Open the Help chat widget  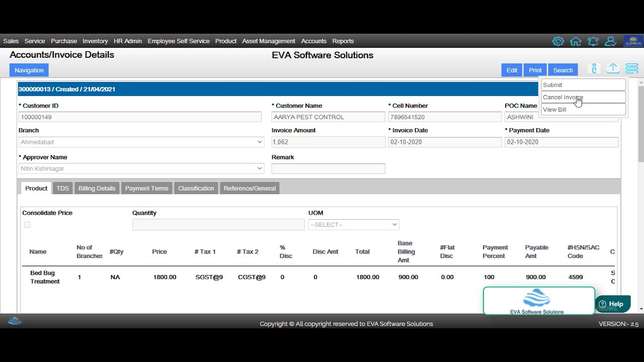612,304
